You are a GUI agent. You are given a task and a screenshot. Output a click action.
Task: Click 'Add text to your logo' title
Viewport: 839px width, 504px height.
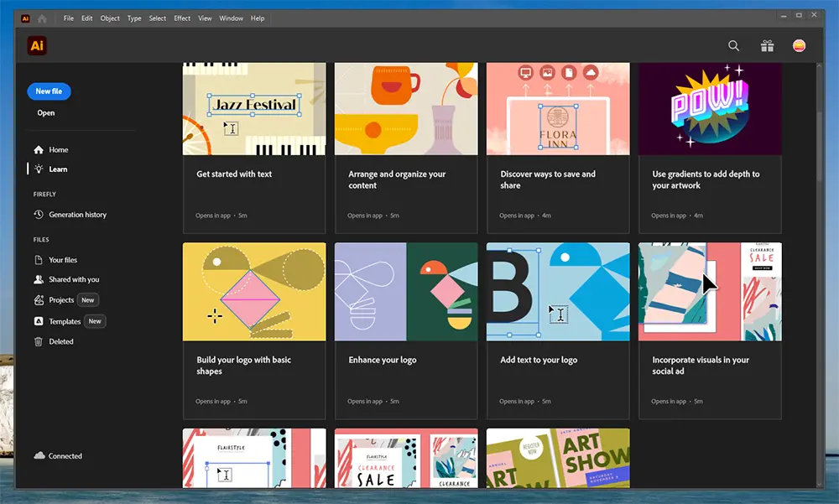539,360
